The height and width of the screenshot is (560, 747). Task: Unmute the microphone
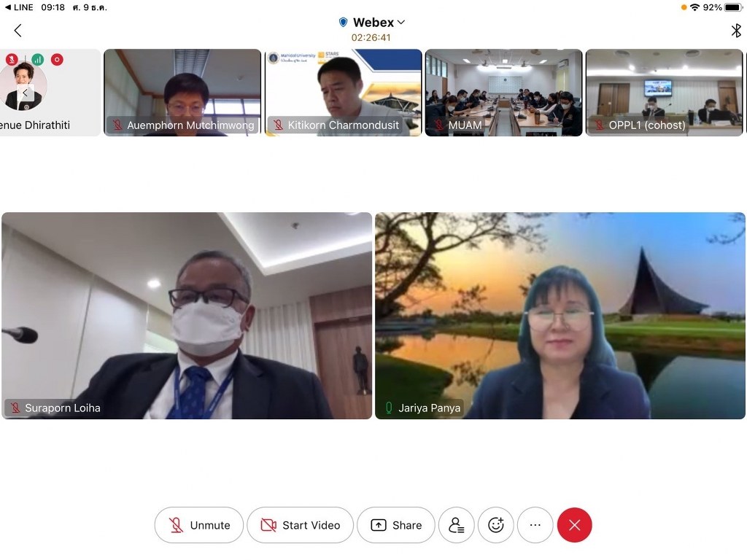[199, 525]
